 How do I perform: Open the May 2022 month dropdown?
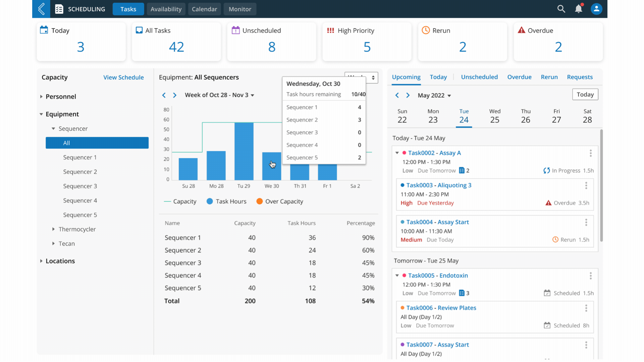coord(434,96)
